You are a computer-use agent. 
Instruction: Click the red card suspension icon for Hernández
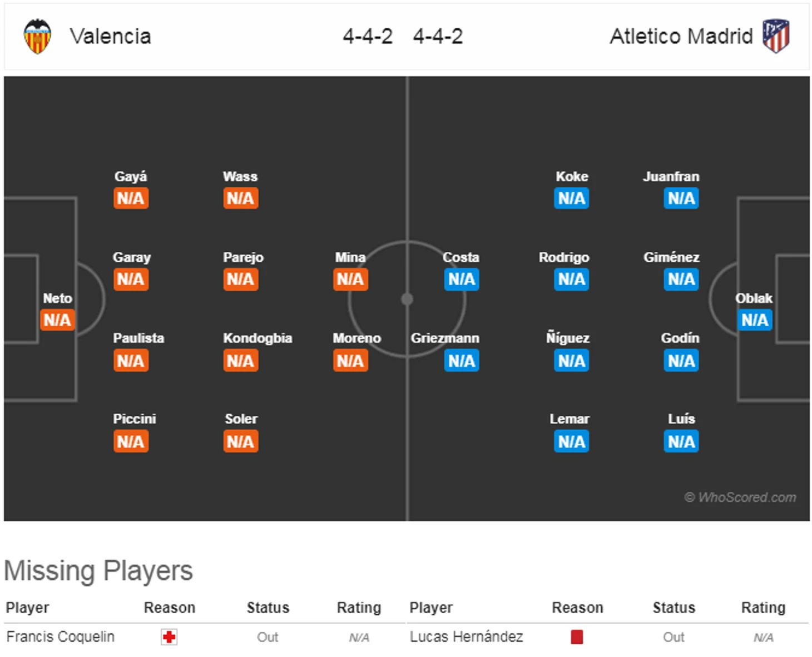tap(577, 637)
